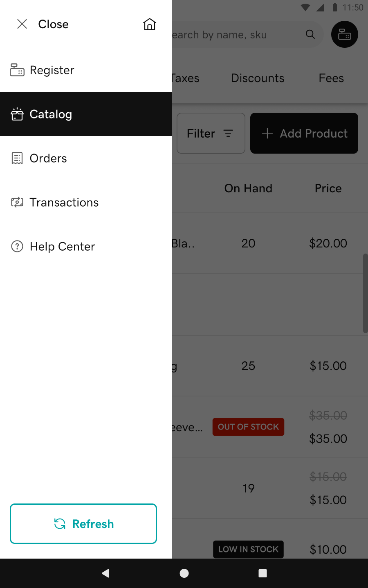Open the Help Center
The width and height of the screenshot is (368, 588).
pyautogui.click(x=62, y=247)
